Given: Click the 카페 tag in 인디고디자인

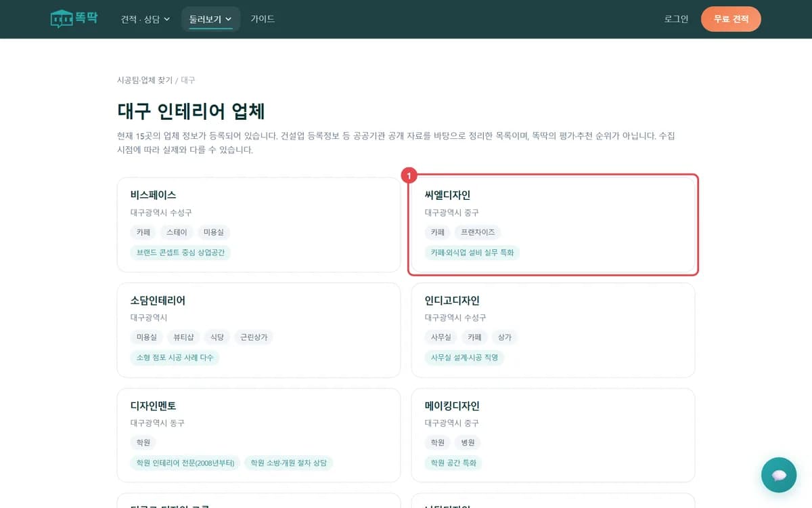Looking at the screenshot, I should click(x=474, y=337).
